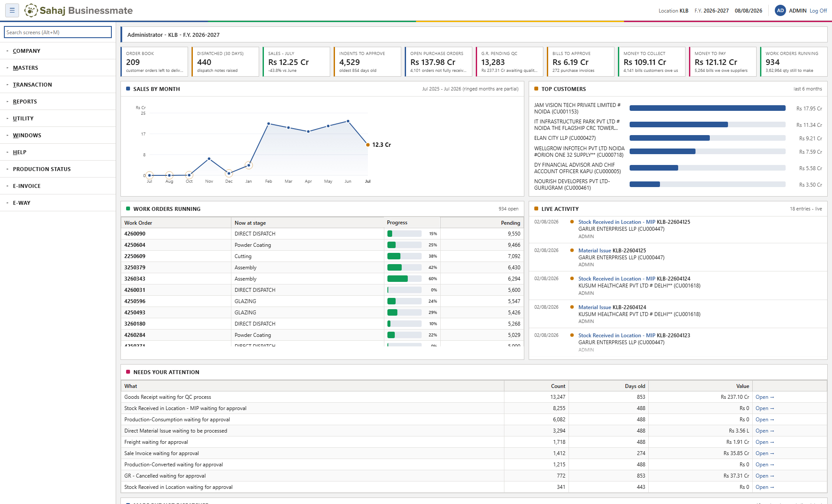Open Production-Consumption waiting for approval row

(474, 420)
